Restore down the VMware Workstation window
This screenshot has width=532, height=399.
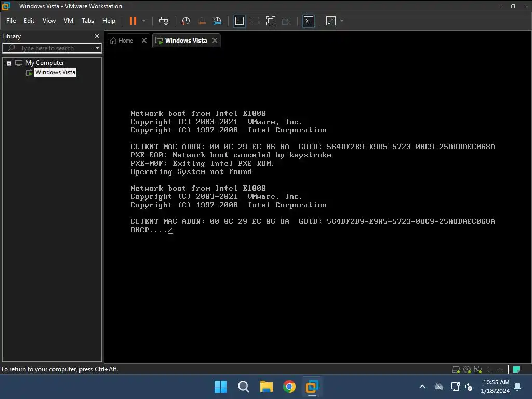click(513, 6)
